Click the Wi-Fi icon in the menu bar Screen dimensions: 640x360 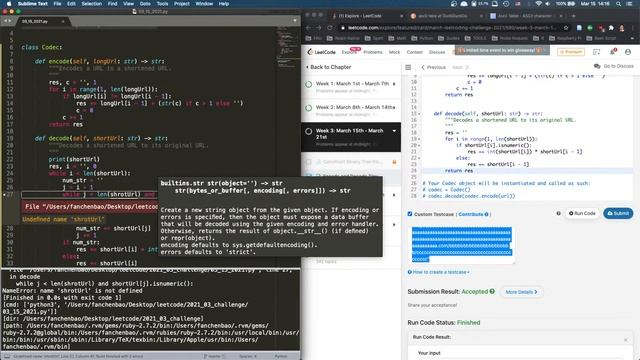tap(538, 4)
